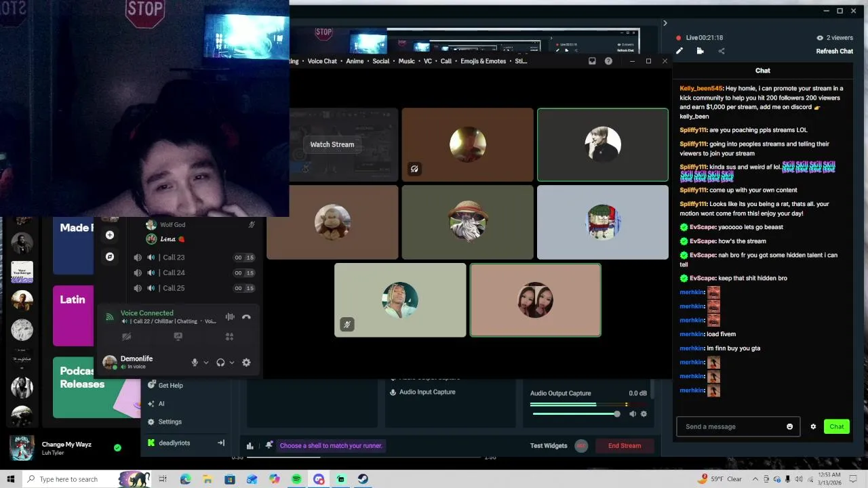Screen dimensions: 868x488
Task: Open Discord inbox icon
Action: pos(592,61)
